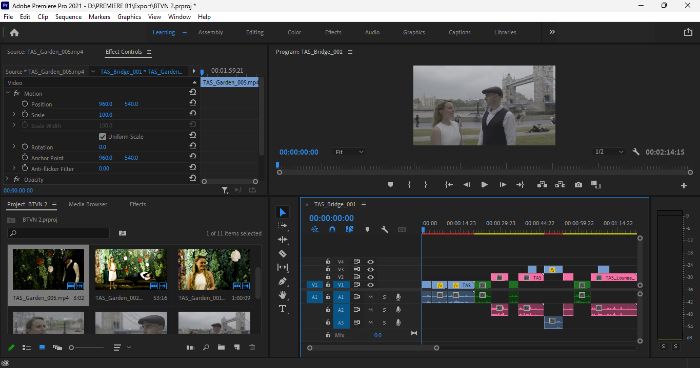Switch to the Color workspace
This screenshot has height=368, width=700.
(294, 32)
